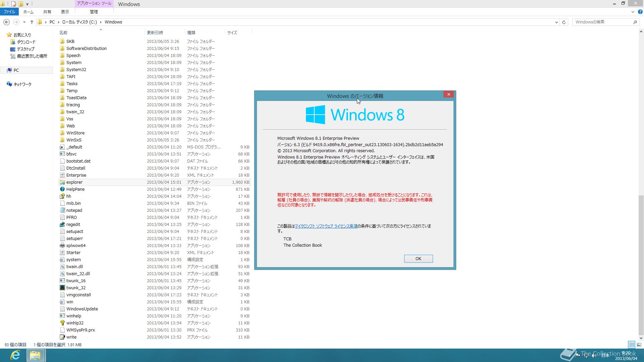Close the Windows version info dialog
Viewport: 644px width, 362px height.
pos(448,94)
